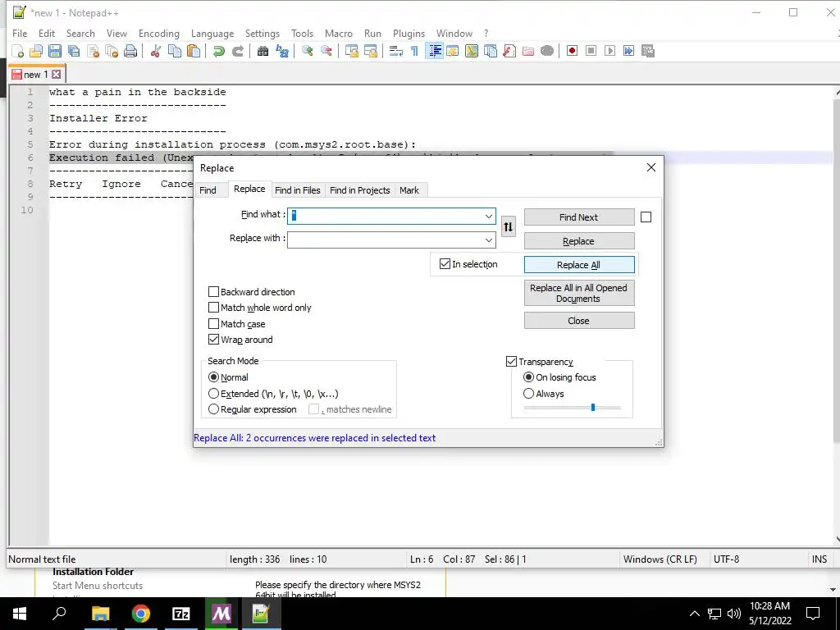The height and width of the screenshot is (630, 840).
Task: Toggle Word Wrap toolbar icon
Action: (396, 51)
